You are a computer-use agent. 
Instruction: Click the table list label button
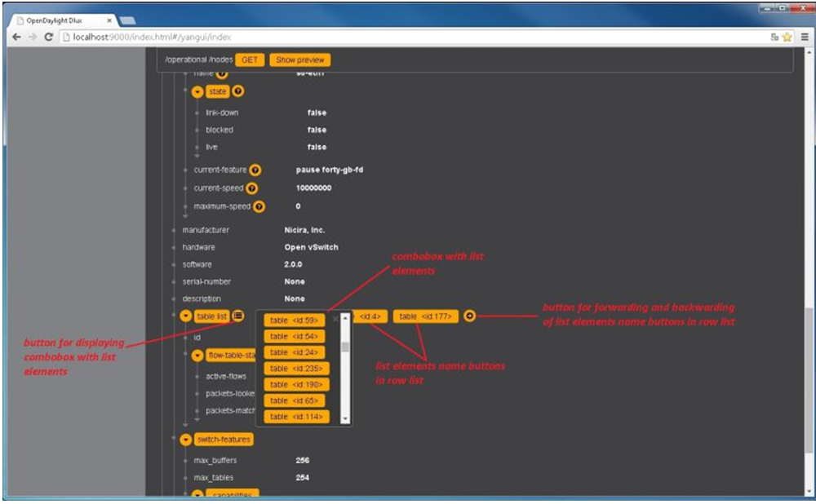click(x=212, y=316)
